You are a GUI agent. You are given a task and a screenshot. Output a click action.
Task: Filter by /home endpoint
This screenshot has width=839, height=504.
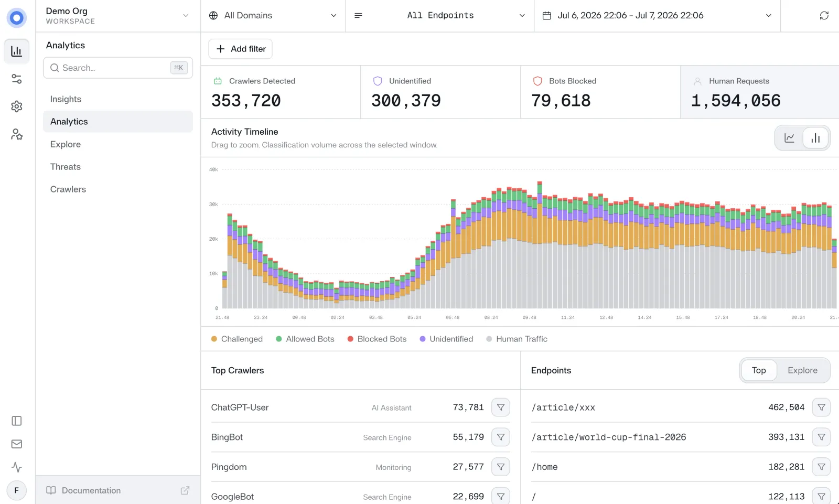tap(821, 467)
